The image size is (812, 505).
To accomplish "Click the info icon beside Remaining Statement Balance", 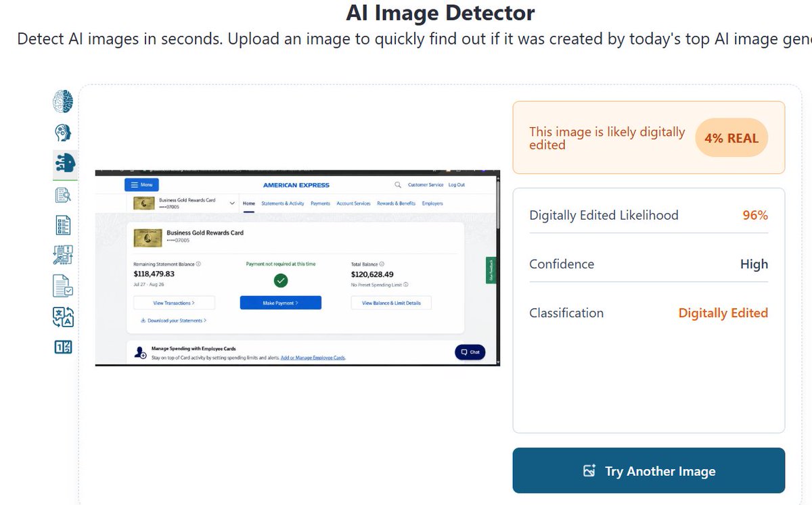I will pyautogui.click(x=198, y=264).
